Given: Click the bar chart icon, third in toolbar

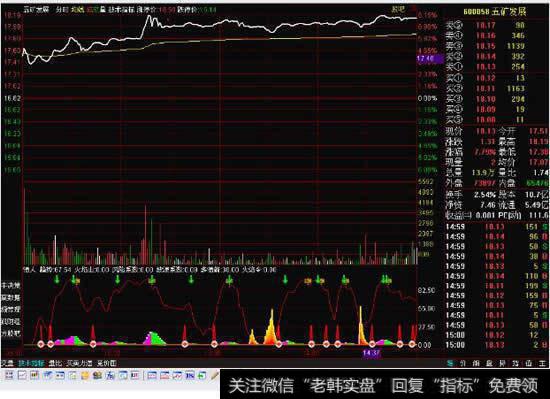Looking at the screenshot, I should pyautogui.click(x=34, y=376).
